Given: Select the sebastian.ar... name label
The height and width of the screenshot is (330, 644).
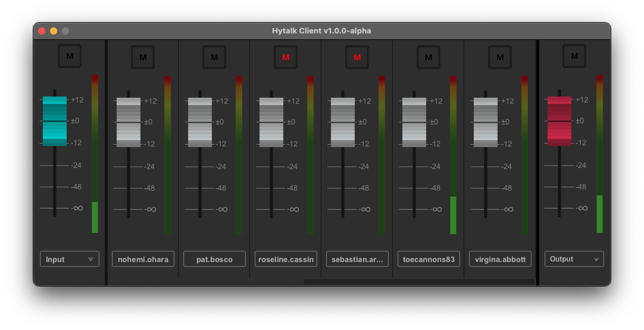Looking at the screenshot, I should 357,259.
